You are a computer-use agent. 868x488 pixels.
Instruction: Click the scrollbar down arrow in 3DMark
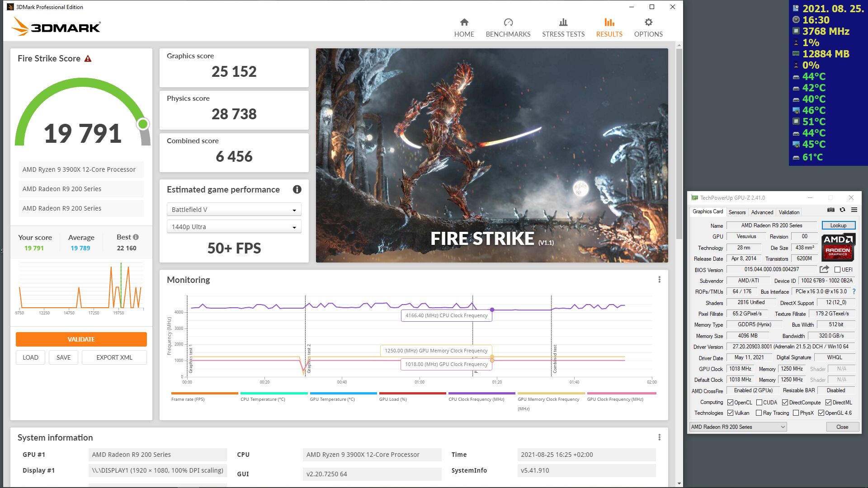[x=679, y=483]
